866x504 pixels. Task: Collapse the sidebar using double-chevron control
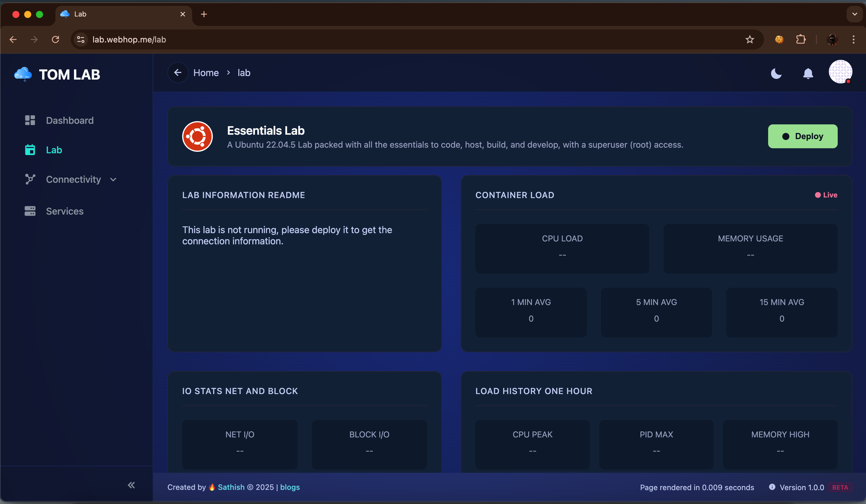click(131, 485)
